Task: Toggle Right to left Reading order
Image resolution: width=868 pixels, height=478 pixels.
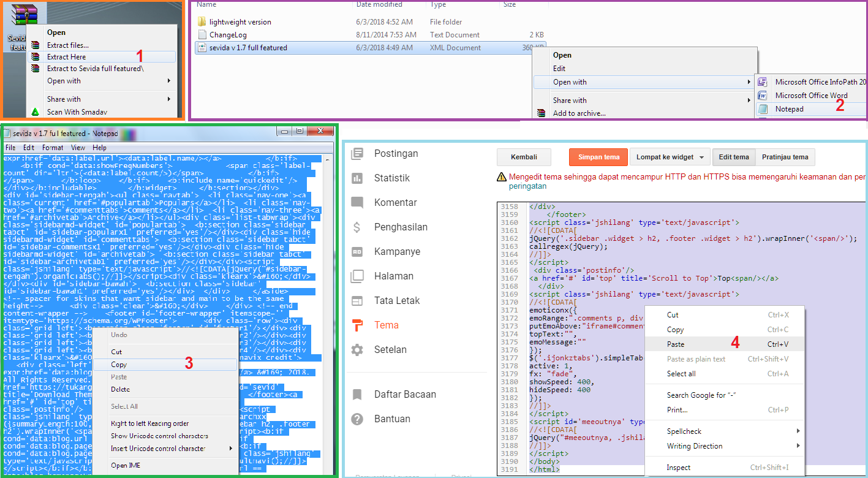Action: (x=165, y=423)
